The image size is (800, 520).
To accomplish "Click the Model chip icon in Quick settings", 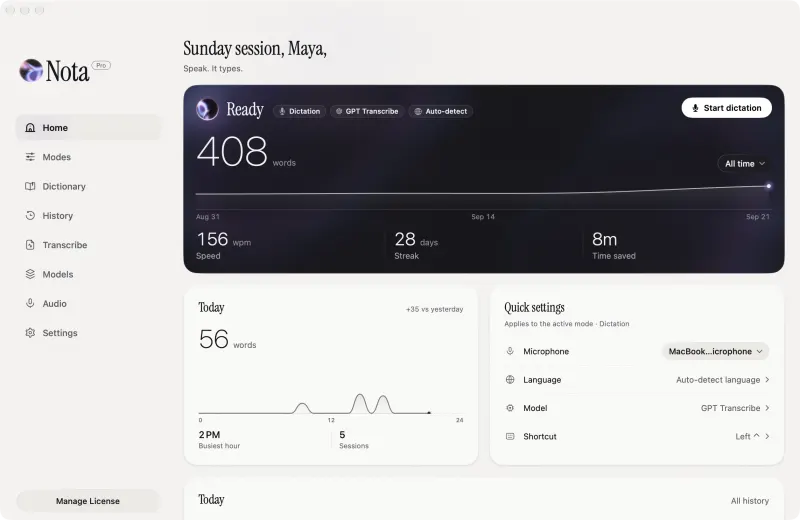I will [x=510, y=408].
